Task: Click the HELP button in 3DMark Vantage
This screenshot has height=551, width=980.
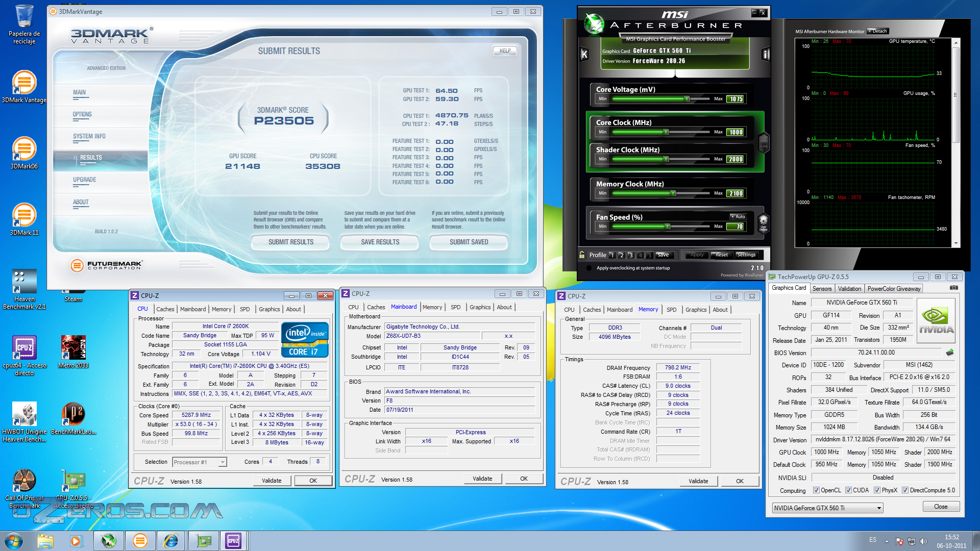Action: [x=505, y=51]
